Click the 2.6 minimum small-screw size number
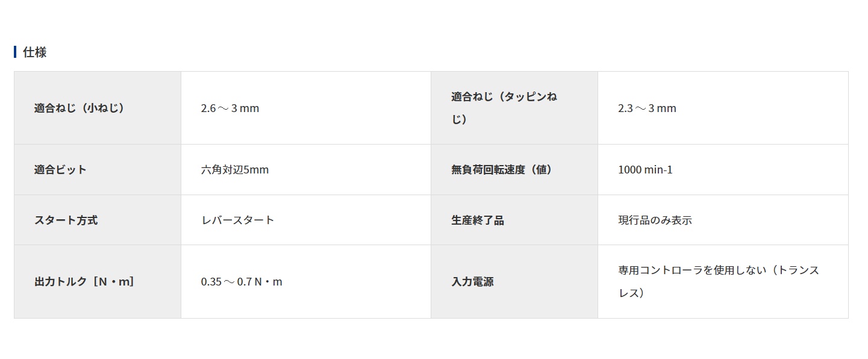 [x=208, y=109]
